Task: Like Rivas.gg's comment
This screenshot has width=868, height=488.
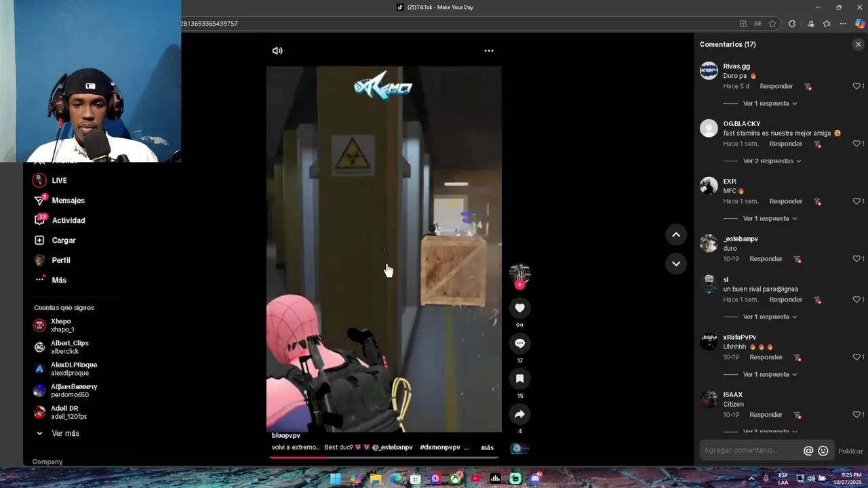Action: (856, 86)
